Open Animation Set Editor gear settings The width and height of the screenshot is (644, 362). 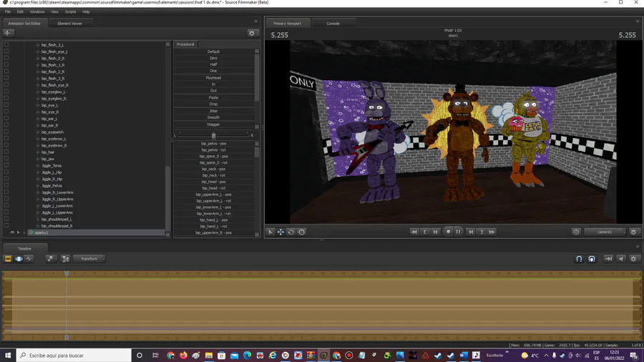[252, 33]
